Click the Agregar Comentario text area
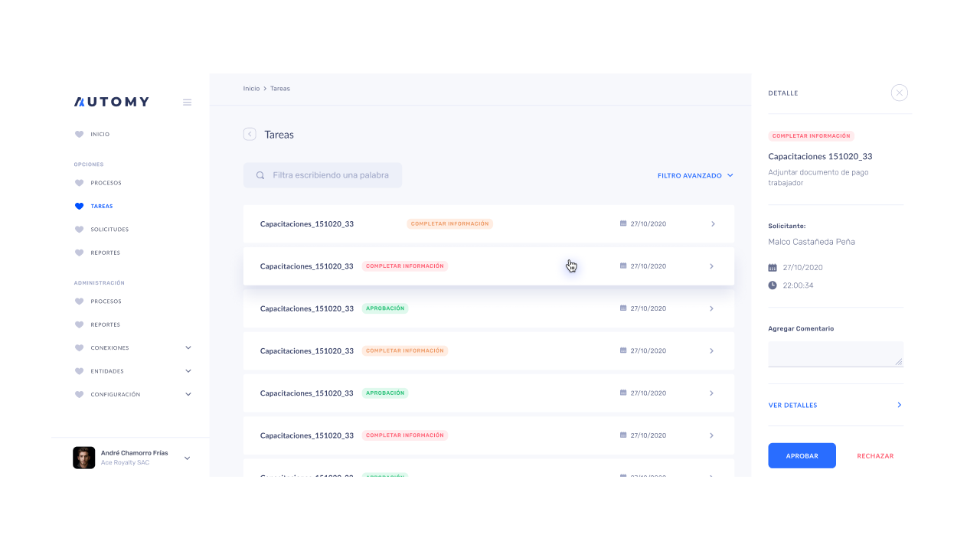The width and height of the screenshot is (980, 551). click(x=835, y=354)
